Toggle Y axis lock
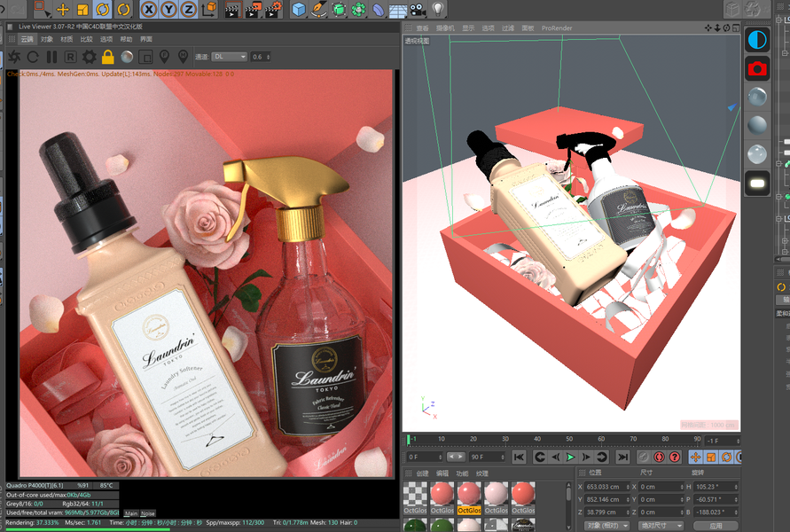Screen dimensions: 790x532 [x=168, y=9]
